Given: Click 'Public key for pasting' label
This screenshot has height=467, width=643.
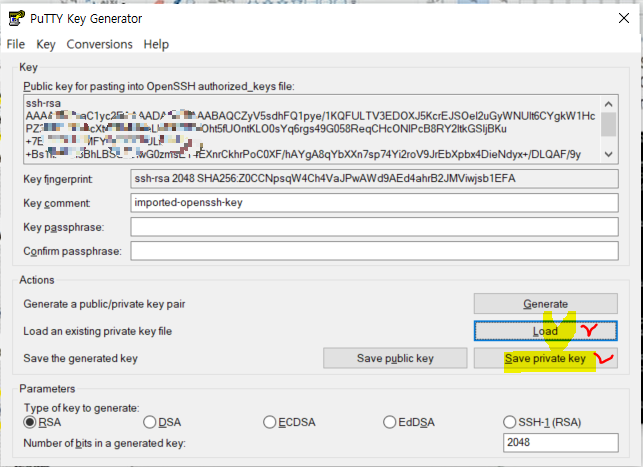Looking at the screenshot, I should [159, 87].
